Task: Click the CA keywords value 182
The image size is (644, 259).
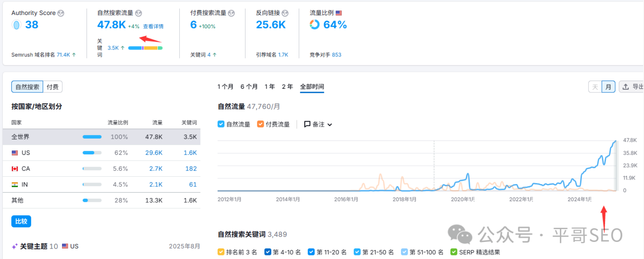Action: [191, 169]
